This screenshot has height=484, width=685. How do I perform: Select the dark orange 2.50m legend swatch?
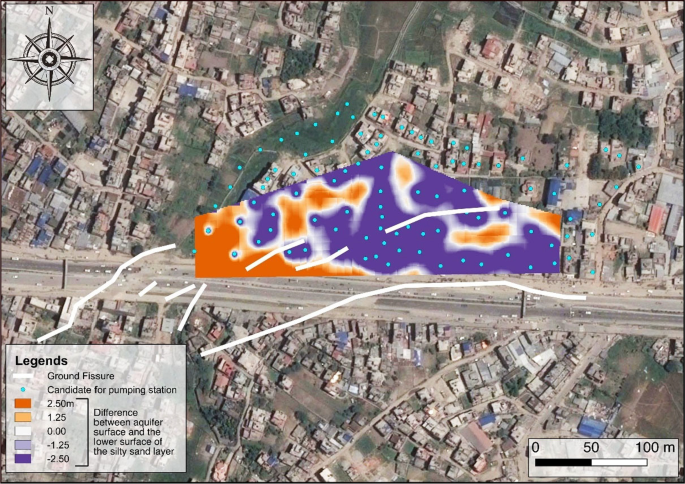coord(23,403)
